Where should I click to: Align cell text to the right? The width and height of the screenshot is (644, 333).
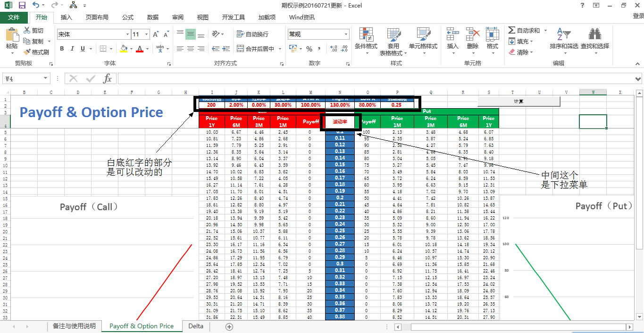pos(201,49)
